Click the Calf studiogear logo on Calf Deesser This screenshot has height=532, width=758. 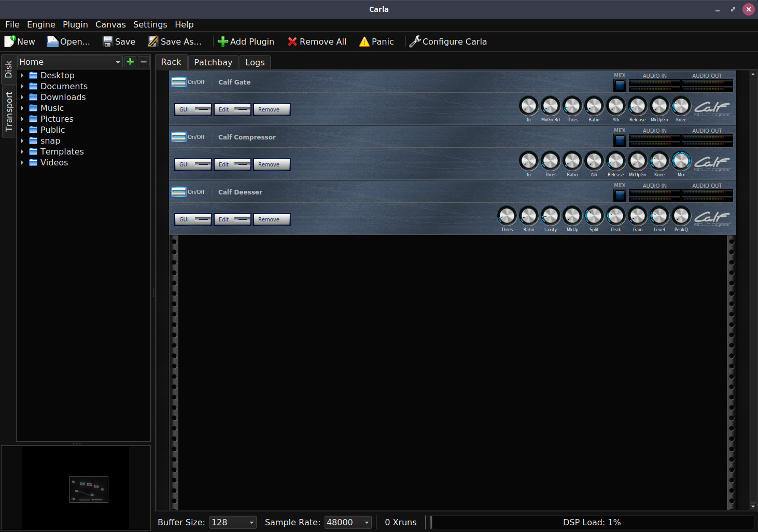click(x=712, y=218)
